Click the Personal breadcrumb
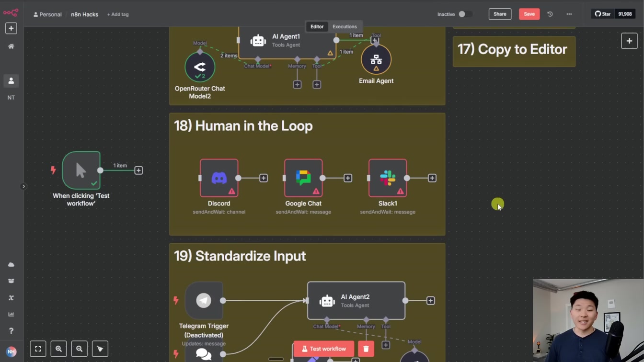This screenshot has height=362, width=644. tap(47, 14)
